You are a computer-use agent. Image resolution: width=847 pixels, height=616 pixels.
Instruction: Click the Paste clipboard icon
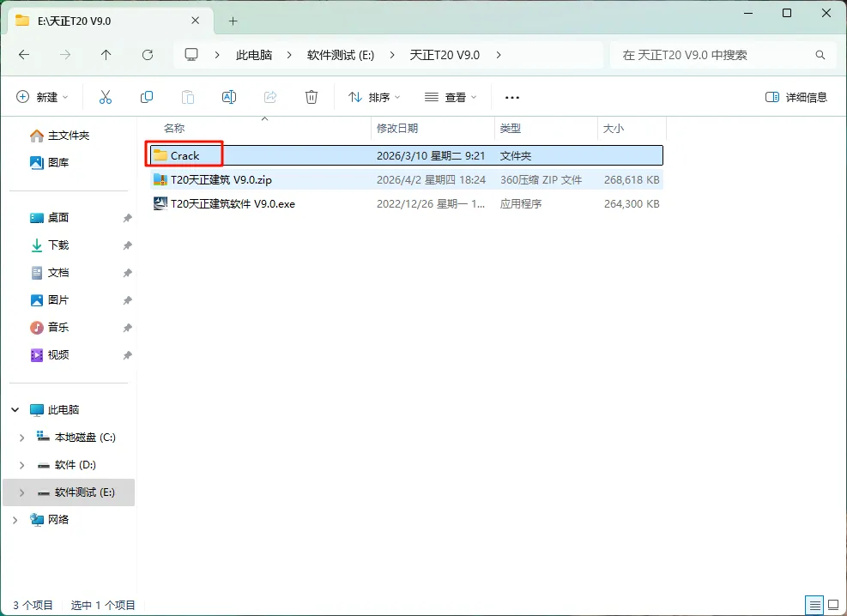point(187,97)
